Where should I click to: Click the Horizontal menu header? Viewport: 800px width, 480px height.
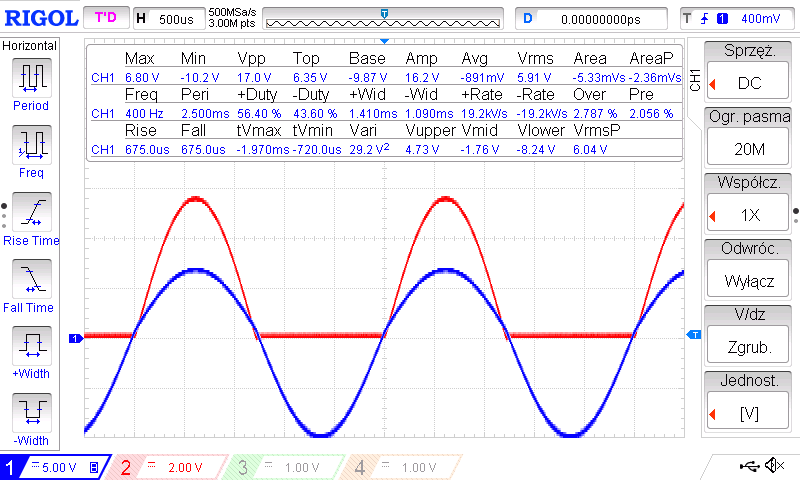30,46
